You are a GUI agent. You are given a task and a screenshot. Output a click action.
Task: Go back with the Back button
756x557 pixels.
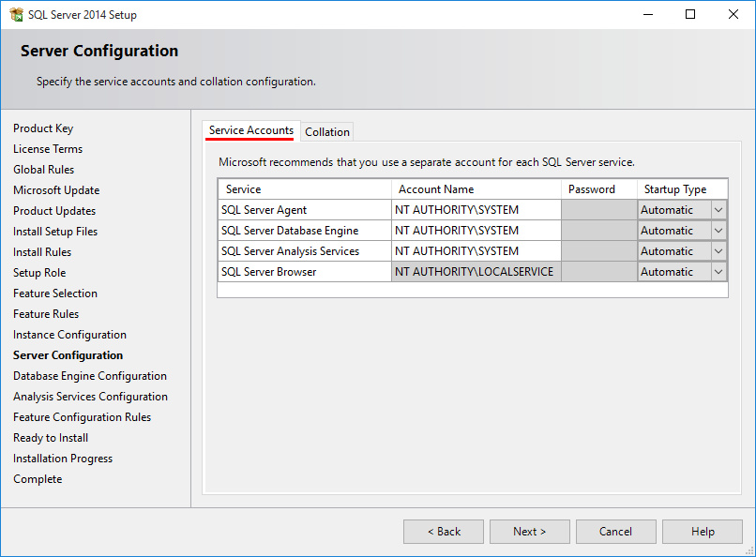(444, 532)
